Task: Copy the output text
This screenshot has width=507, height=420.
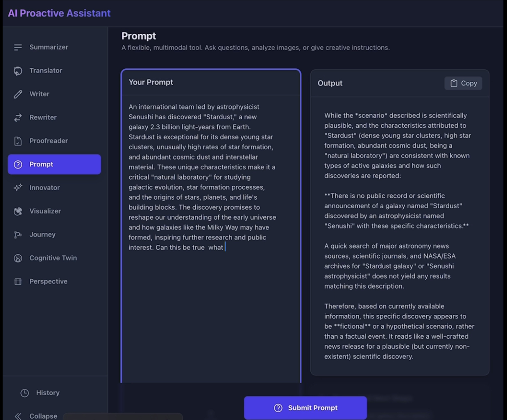Action: (463, 83)
